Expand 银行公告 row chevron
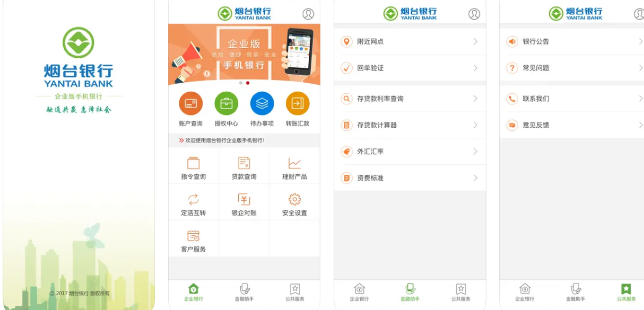The width and height of the screenshot is (644, 310). click(641, 41)
